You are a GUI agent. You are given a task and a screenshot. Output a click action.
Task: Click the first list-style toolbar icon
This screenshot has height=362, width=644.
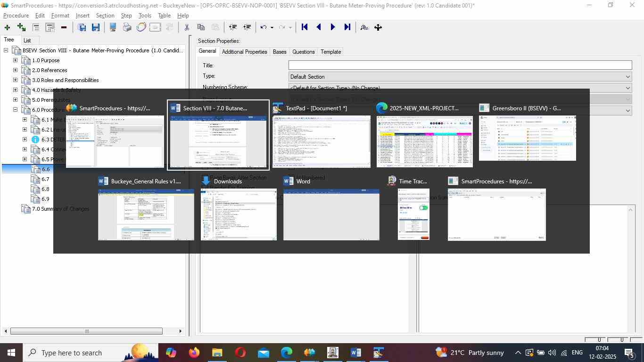[x=35, y=27]
